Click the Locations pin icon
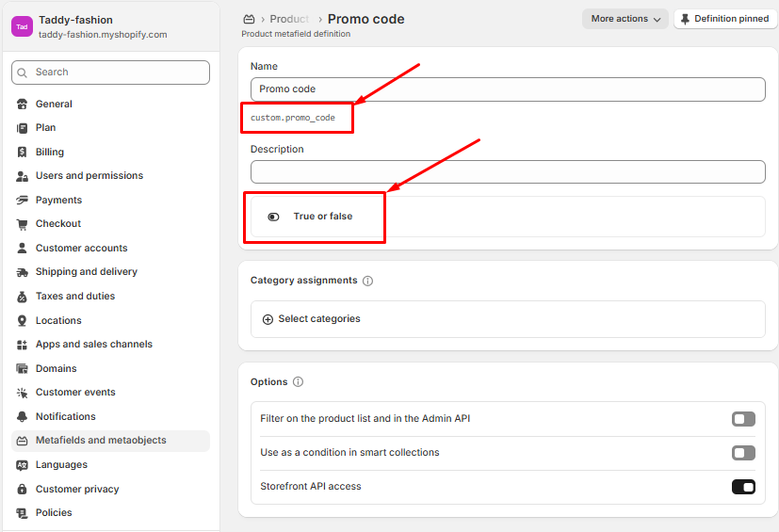Screen dimensions: 779x532 pyautogui.click(x=23, y=320)
